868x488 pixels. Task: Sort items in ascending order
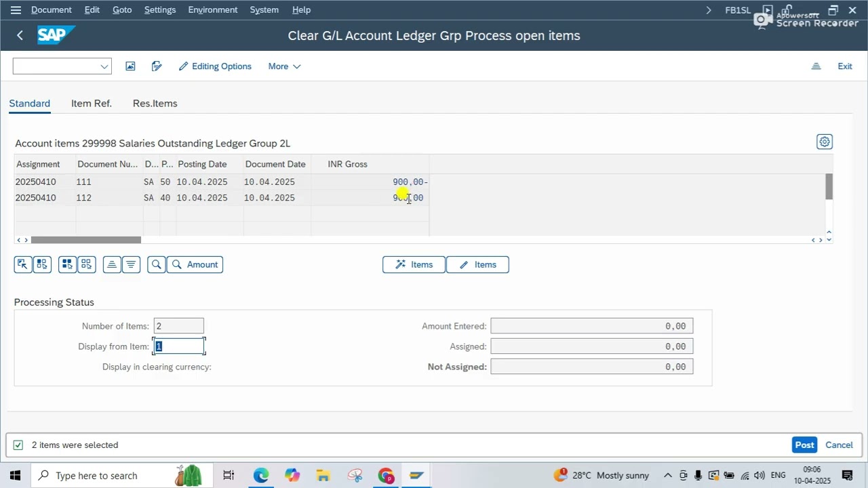pos(112,264)
